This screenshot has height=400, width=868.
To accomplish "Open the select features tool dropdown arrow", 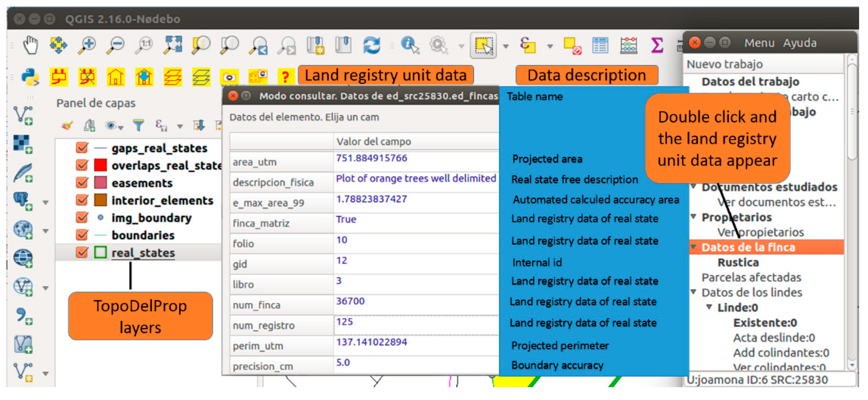I will point(506,46).
